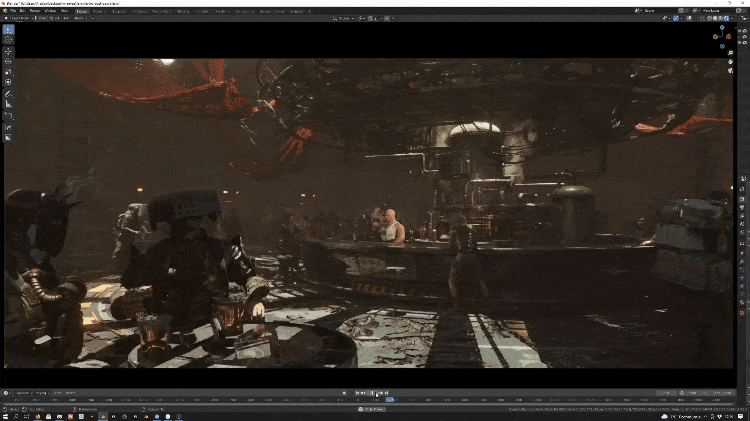Open the Render menu
Image resolution: width=750 pixels, height=421 pixels.
tap(35, 11)
